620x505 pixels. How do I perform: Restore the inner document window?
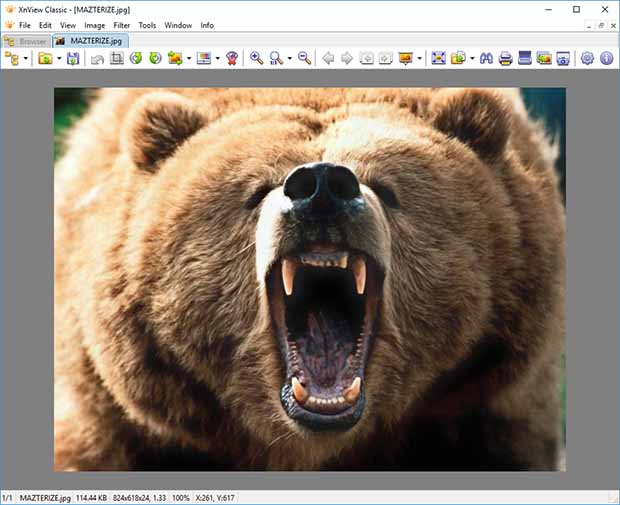pos(601,26)
